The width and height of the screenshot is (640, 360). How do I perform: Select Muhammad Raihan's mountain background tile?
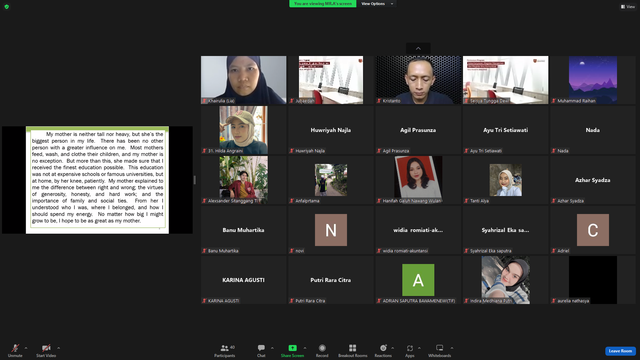(x=593, y=80)
